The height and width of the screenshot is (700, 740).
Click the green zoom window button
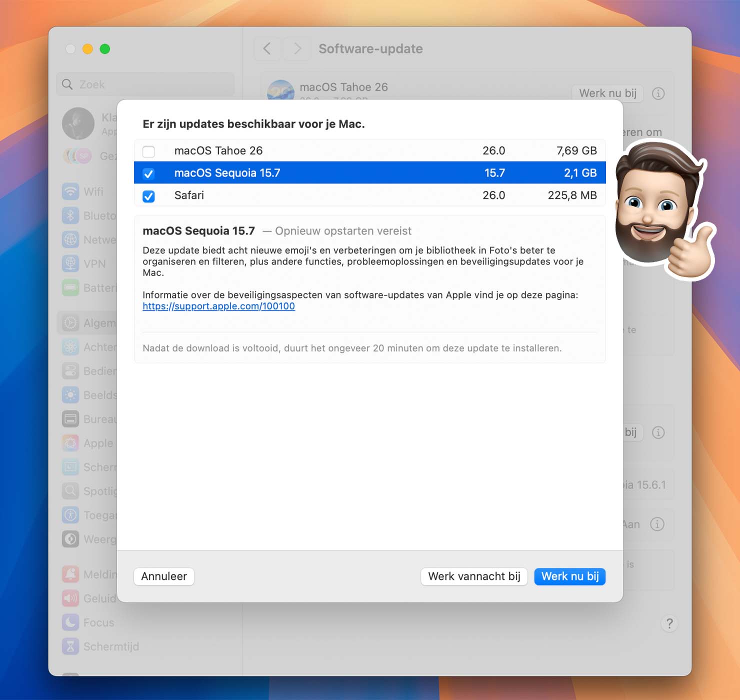(105, 49)
